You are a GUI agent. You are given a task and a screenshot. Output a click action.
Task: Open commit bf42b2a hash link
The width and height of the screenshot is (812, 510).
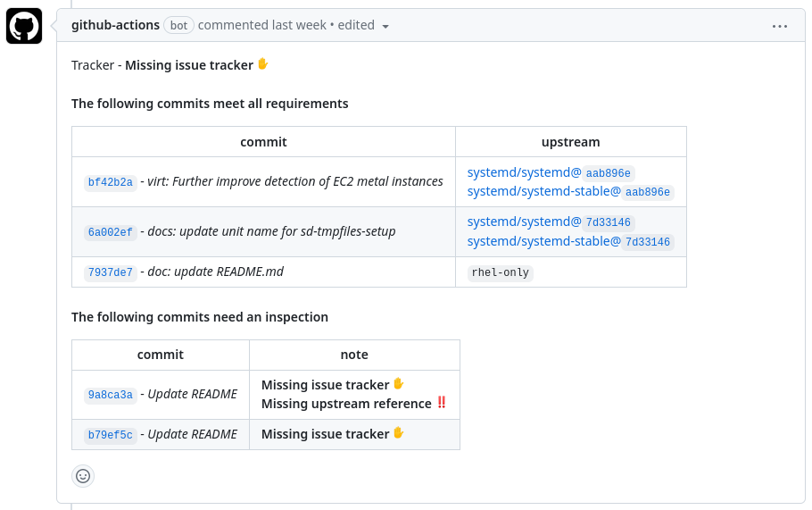[110, 182]
